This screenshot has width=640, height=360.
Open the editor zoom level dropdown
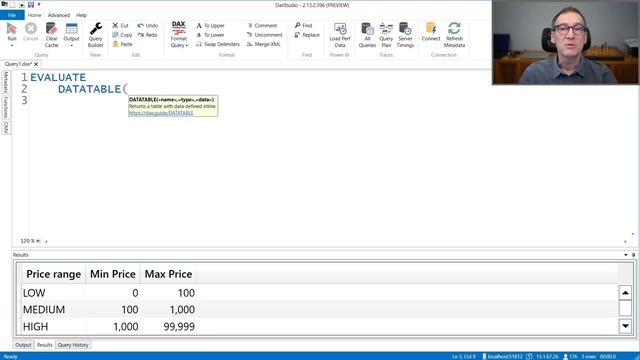(x=38, y=241)
